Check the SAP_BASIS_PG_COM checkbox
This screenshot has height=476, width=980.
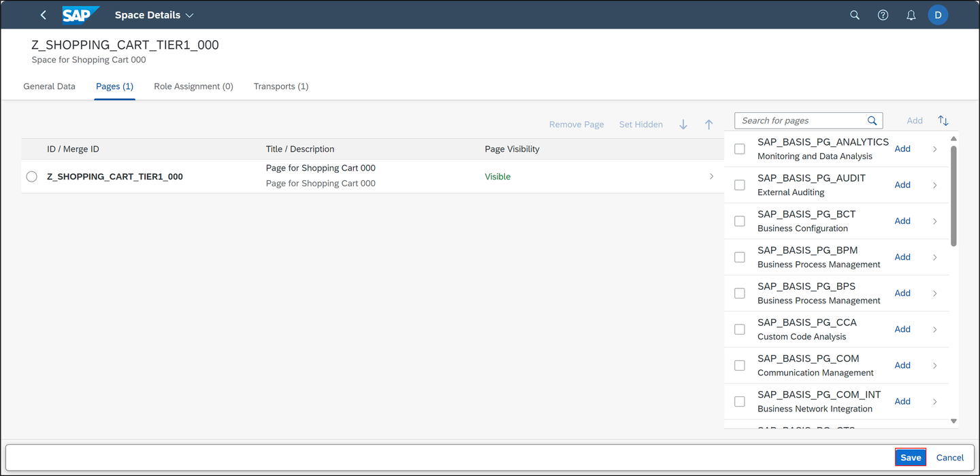click(740, 365)
